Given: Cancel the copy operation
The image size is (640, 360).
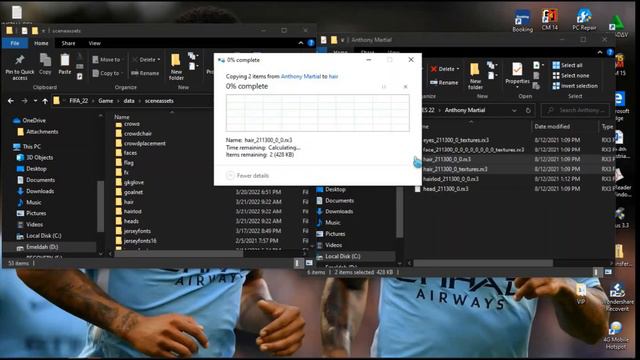Looking at the screenshot, I should tap(405, 87).
